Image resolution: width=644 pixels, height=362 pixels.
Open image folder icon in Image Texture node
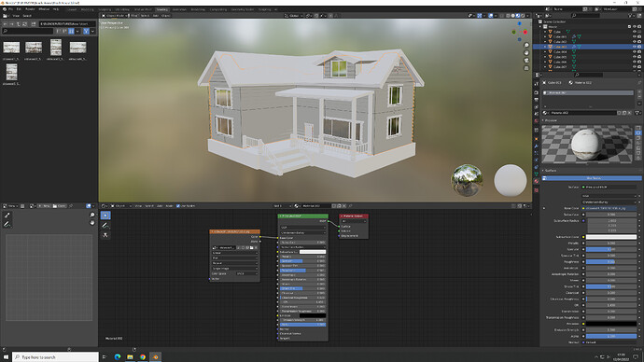coord(251,248)
